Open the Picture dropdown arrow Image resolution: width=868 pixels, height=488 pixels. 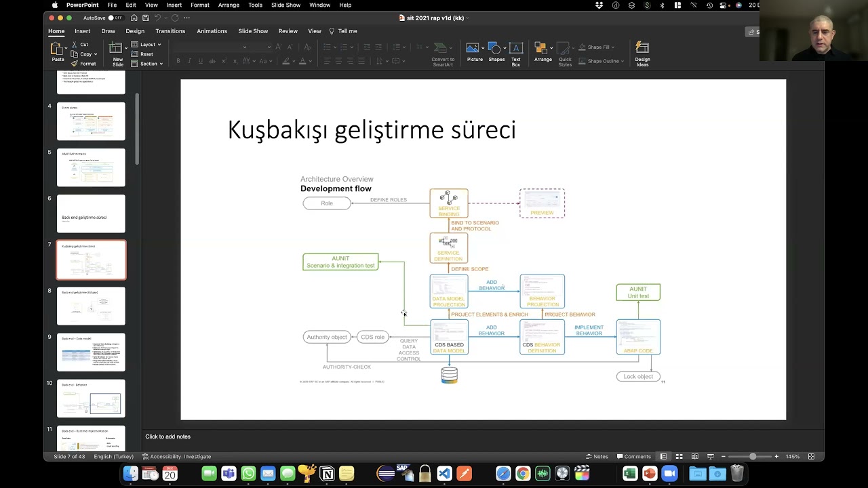(482, 47)
